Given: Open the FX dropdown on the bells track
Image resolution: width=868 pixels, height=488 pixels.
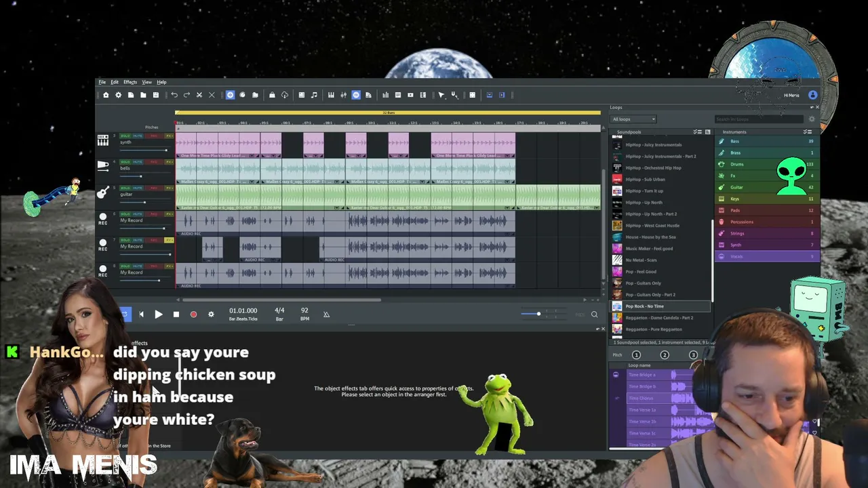Looking at the screenshot, I should tap(169, 162).
